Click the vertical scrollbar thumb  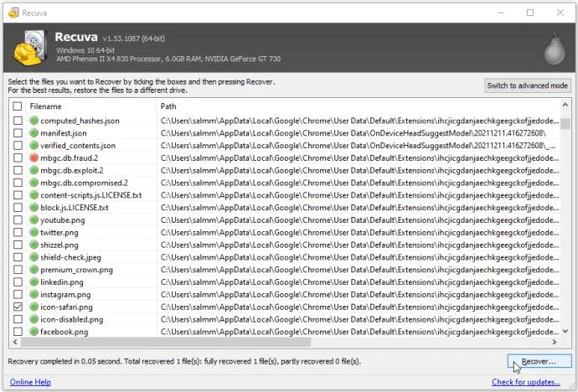[x=565, y=123]
